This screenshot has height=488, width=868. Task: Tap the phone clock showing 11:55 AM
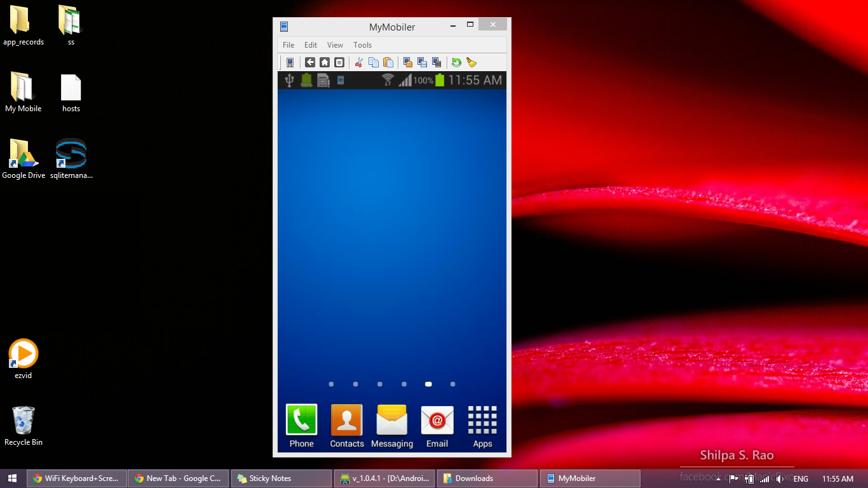point(475,80)
